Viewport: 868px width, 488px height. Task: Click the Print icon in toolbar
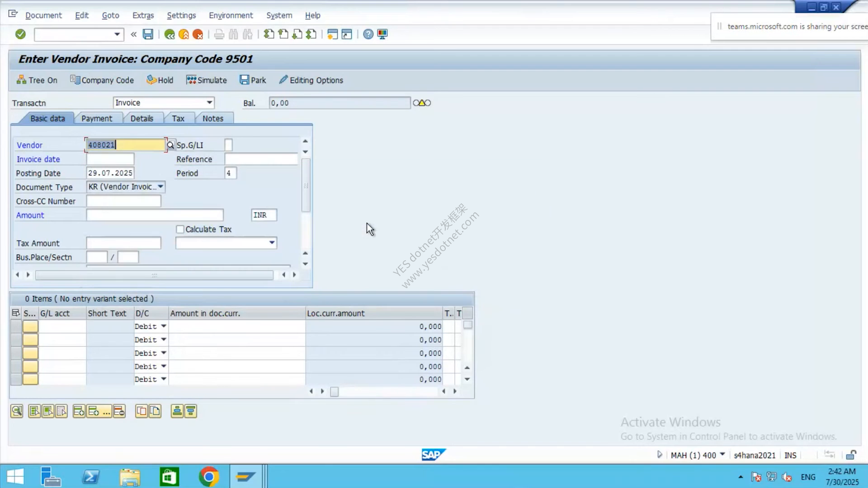click(x=219, y=34)
